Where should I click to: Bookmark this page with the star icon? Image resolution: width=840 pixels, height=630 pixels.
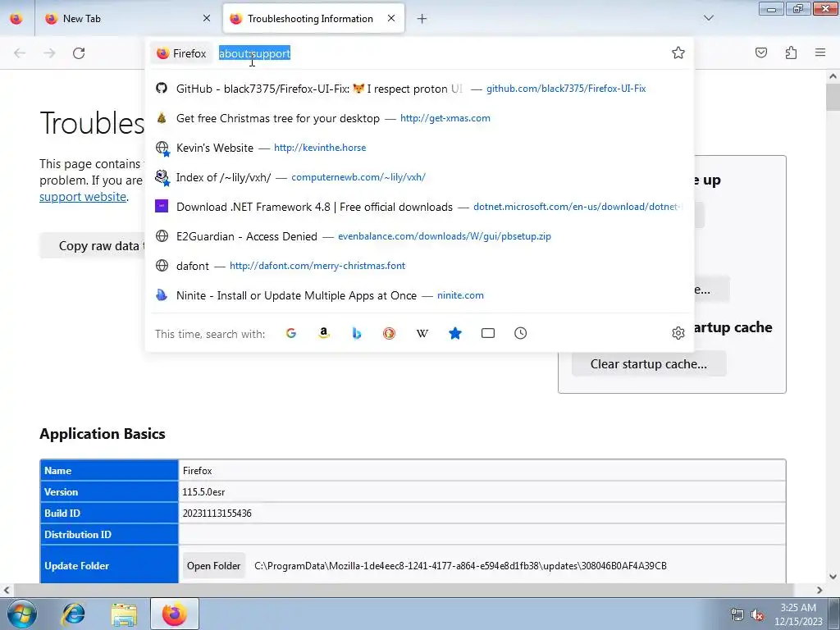coord(678,52)
